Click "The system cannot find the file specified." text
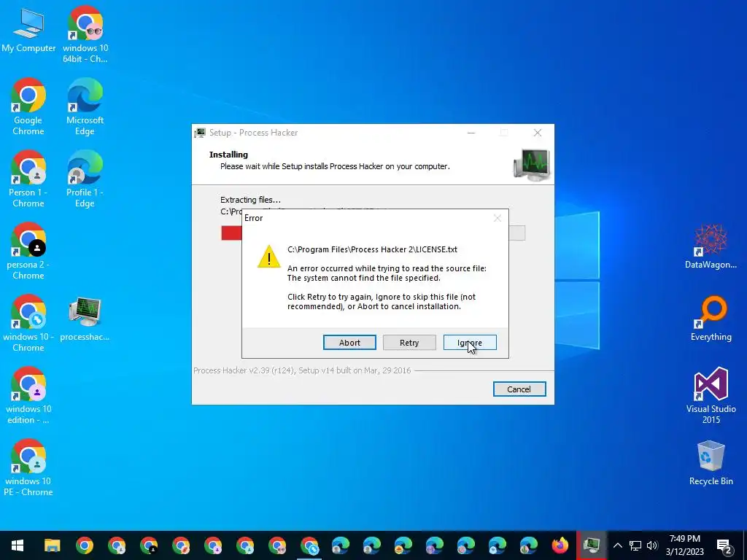 (x=363, y=278)
